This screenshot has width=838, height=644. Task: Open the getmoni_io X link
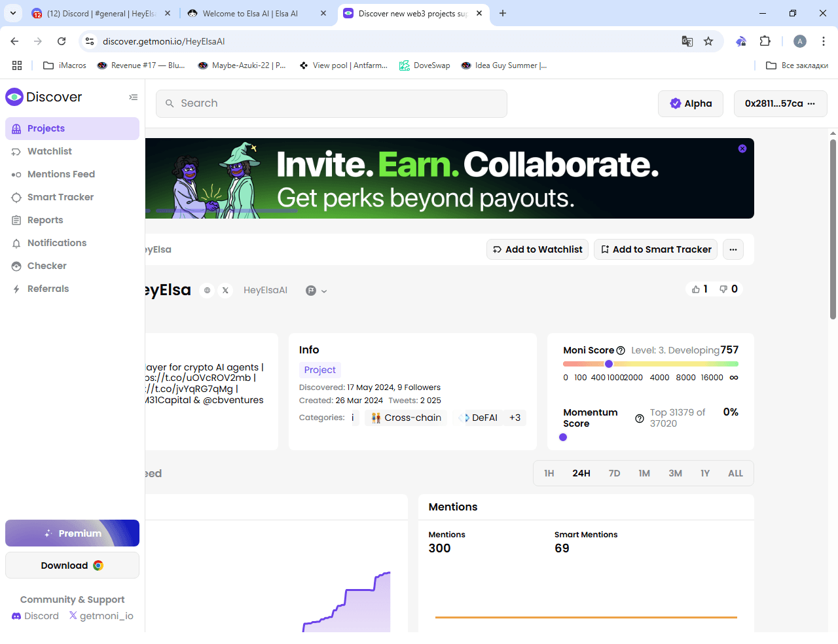[x=101, y=616]
